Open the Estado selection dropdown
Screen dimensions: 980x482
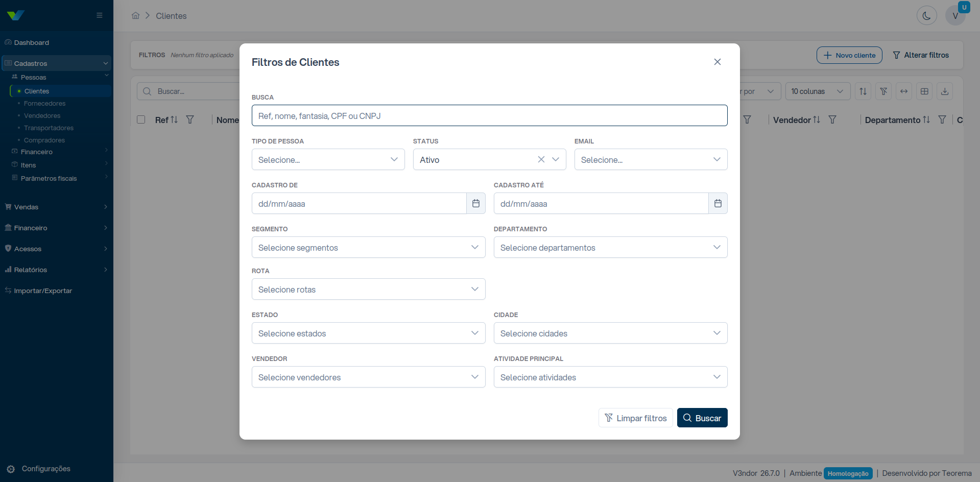coord(368,333)
